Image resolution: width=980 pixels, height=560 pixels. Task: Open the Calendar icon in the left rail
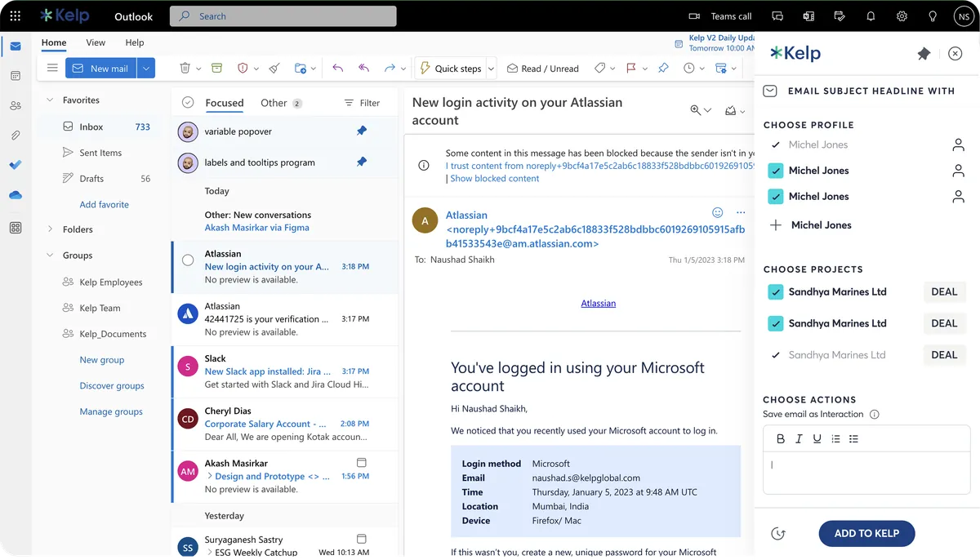(16, 76)
